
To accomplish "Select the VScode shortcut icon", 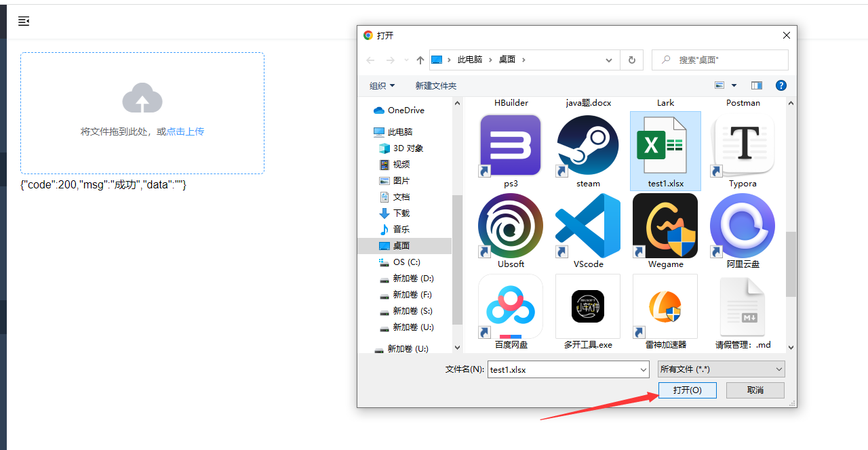I will [x=588, y=226].
